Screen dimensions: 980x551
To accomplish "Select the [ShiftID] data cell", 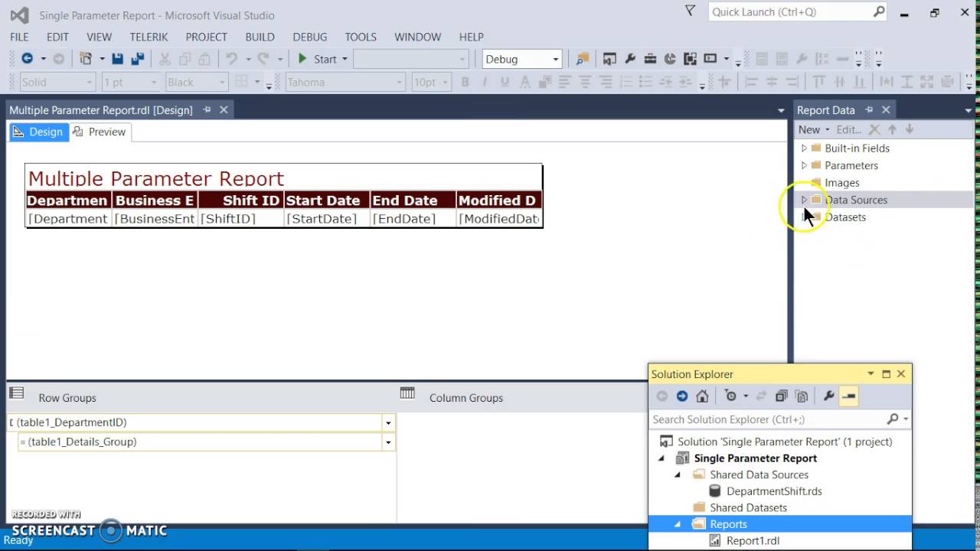I will (240, 219).
